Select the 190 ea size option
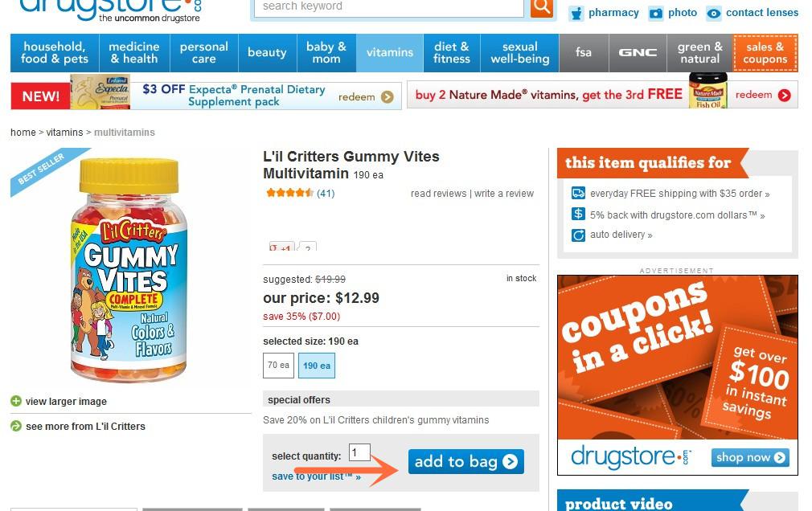 coord(317,366)
